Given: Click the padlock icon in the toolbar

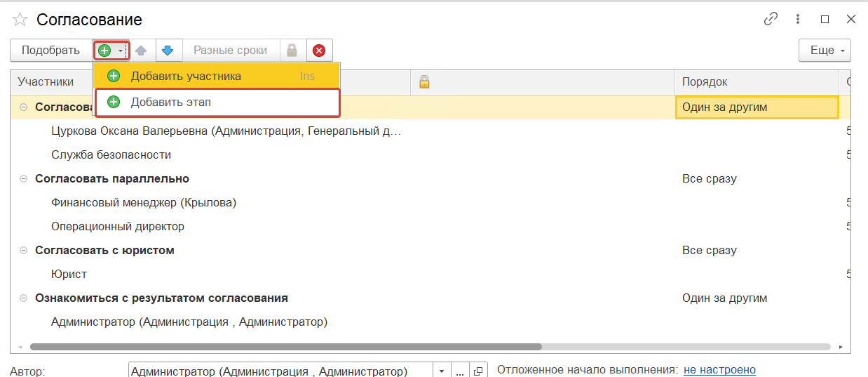Looking at the screenshot, I should click(292, 51).
